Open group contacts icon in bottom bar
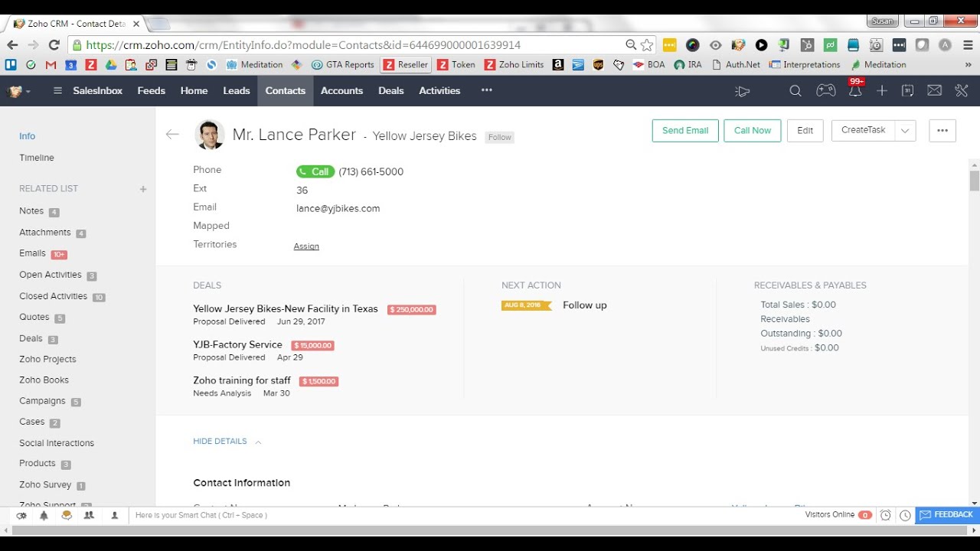980x551 pixels. pyautogui.click(x=89, y=516)
